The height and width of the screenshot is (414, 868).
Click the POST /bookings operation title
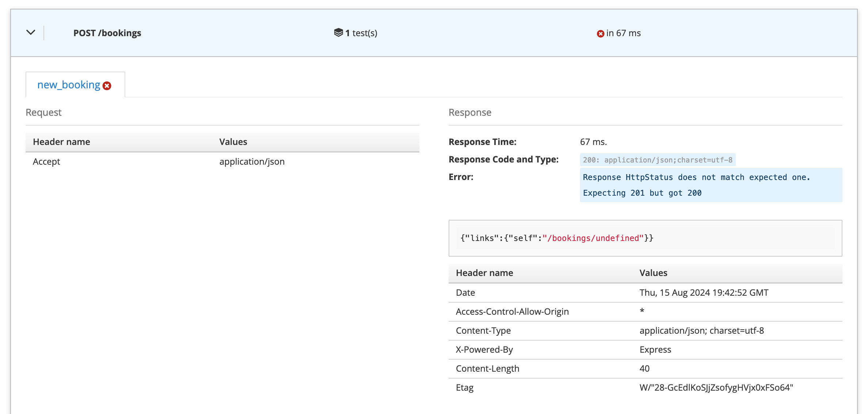107,33
